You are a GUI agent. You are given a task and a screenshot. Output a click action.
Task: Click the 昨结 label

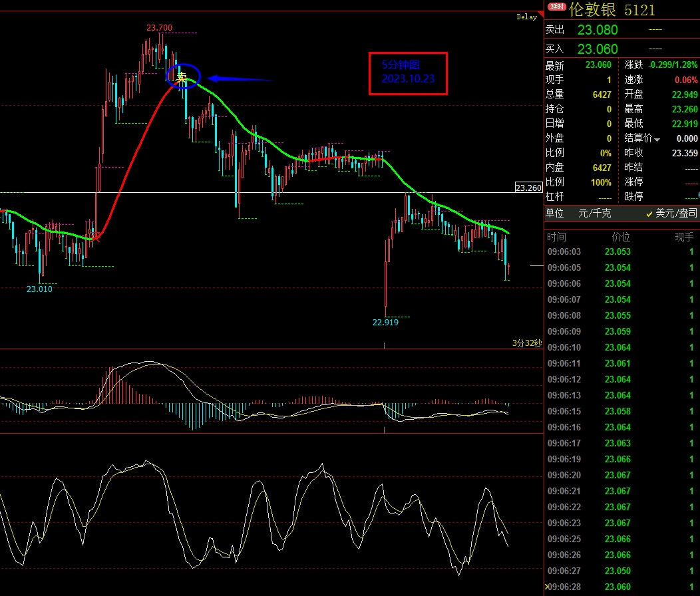click(633, 168)
